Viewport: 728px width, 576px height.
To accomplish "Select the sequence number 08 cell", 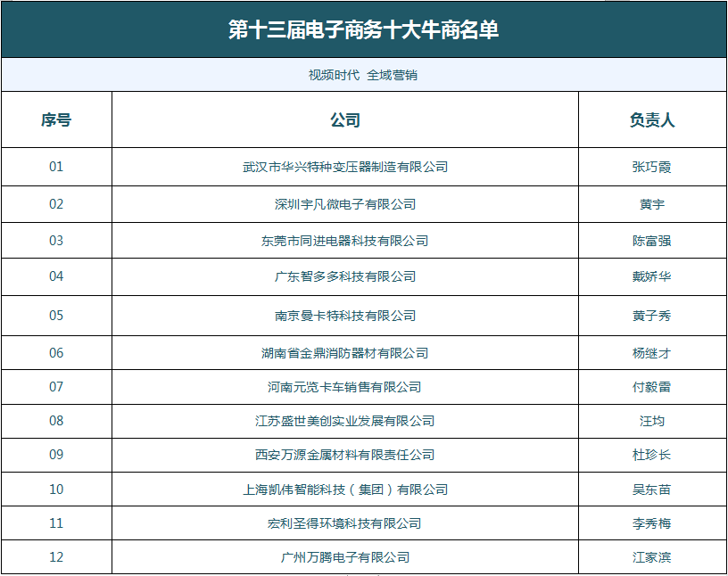I will pyautogui.click(x=56, y=421).
